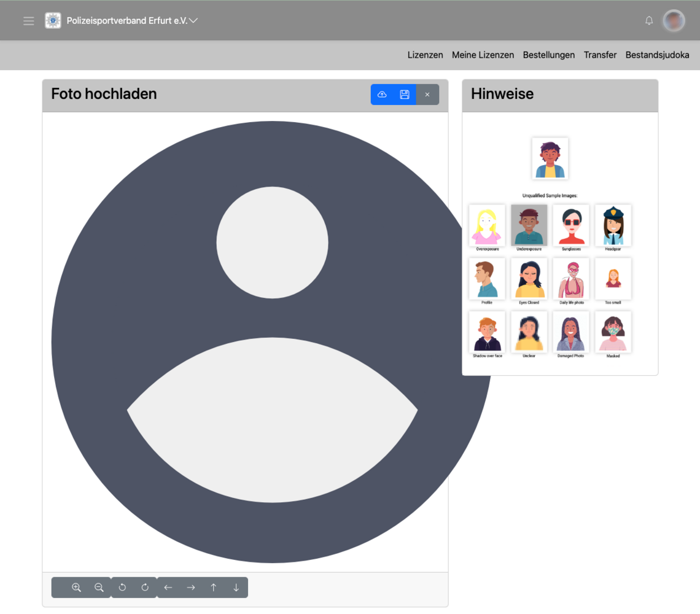Zoom out of the photo
Screen dimensions: 700x614
pos(99,588)
